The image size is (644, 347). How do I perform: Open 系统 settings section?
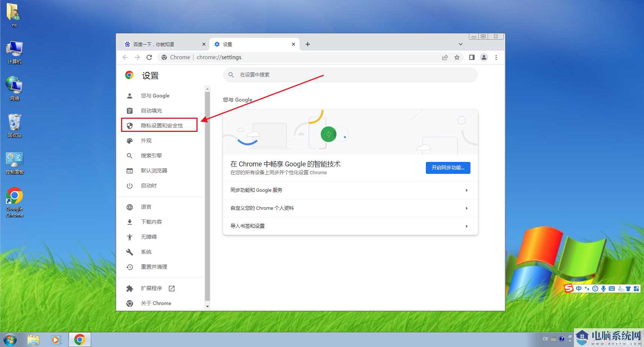146,252
